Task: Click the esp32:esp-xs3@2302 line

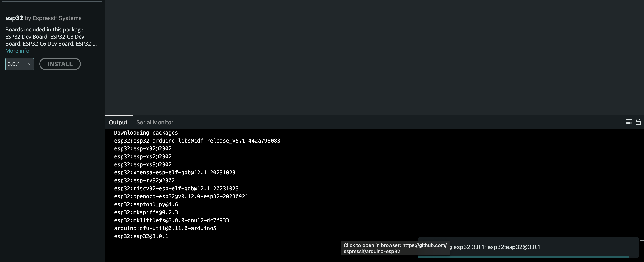Action: (143, 165)
